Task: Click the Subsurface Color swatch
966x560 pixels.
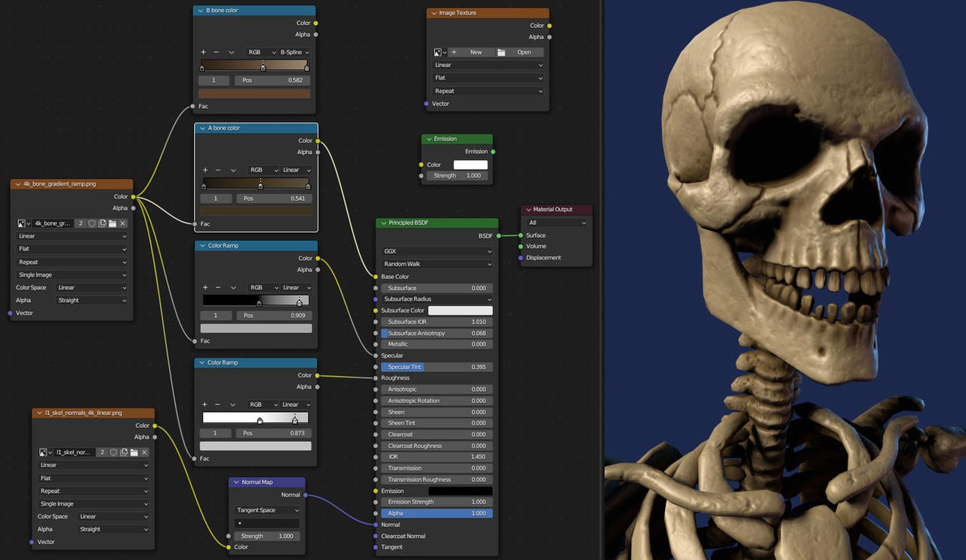Action: point(460,310)
